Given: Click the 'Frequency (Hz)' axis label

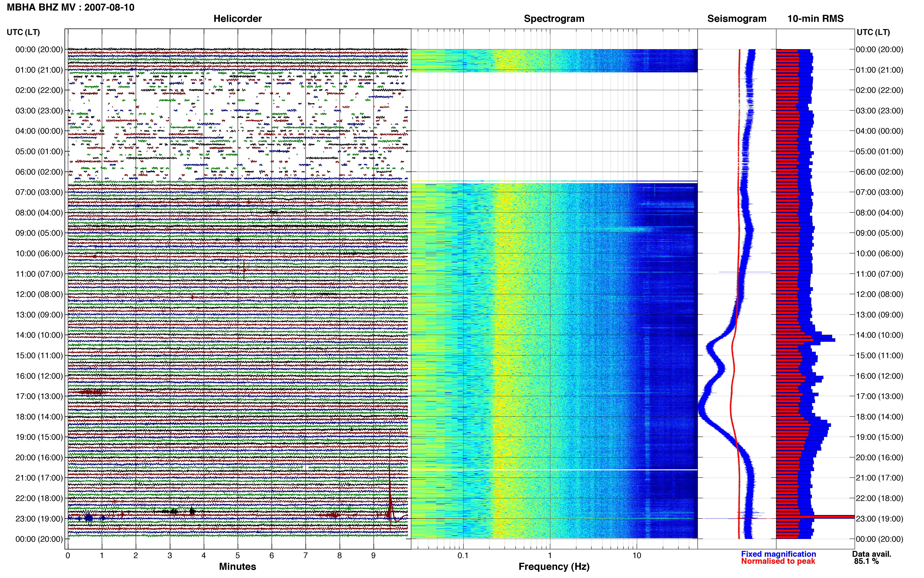Looking at the screenshot, I should (x=554, y=566).
